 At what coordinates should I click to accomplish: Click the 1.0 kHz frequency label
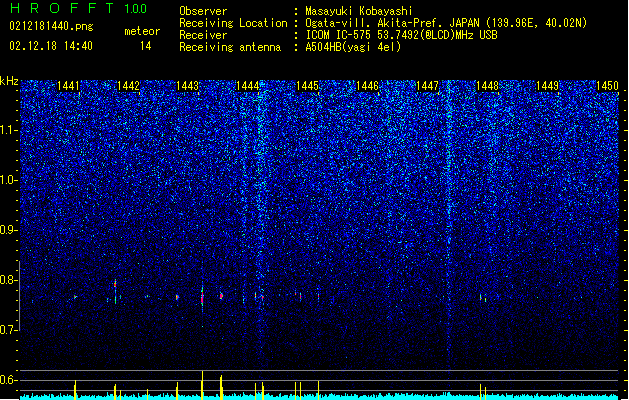[x=8, y=180]
